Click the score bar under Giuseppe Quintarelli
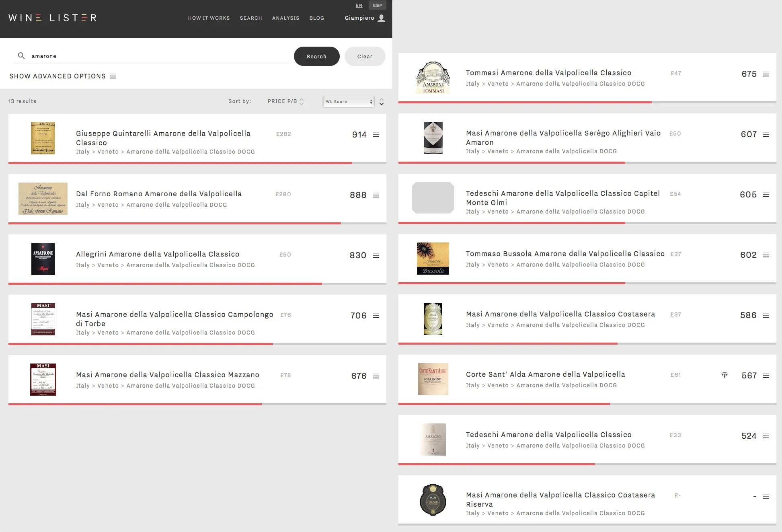This screenshot has width=782, height=532. coord(197,163)
